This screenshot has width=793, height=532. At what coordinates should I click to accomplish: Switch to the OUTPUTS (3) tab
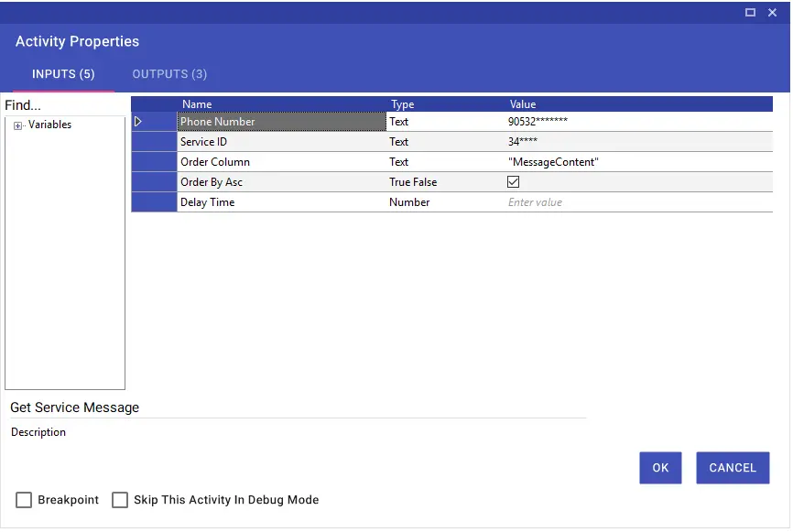[169, 74]
